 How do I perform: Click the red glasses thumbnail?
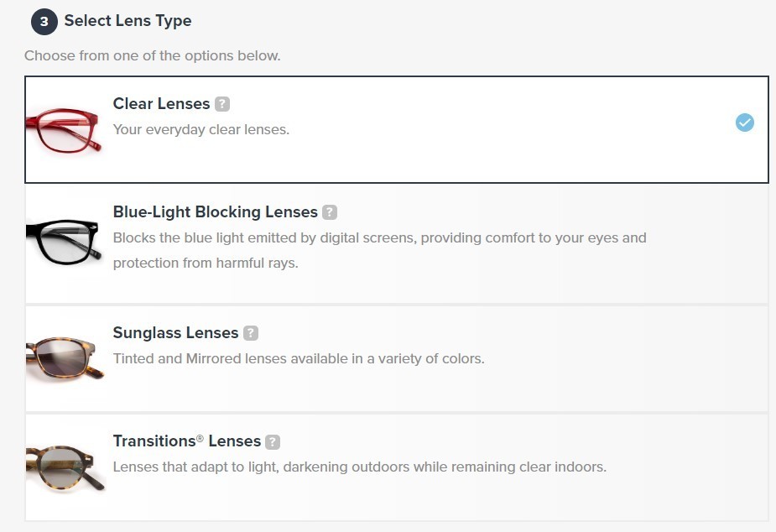tap(64, 130)
